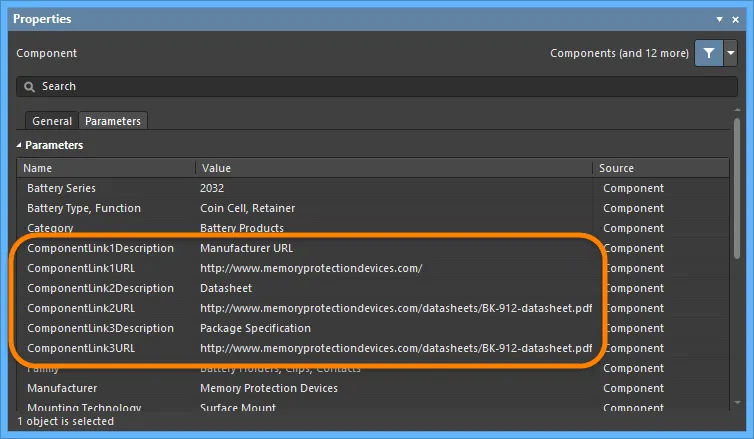
Task: Select the ComponentLink1URL parameter name
Action: click(81, 268)
